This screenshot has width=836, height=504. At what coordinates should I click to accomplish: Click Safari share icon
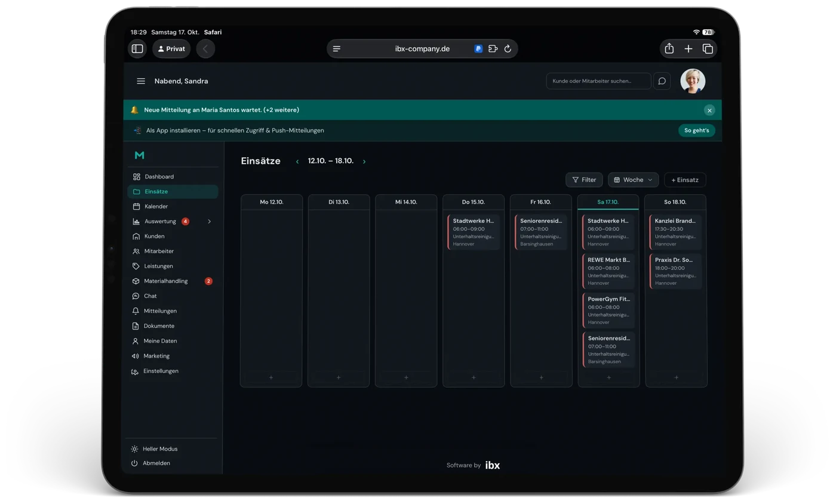(x=669, y=49)
